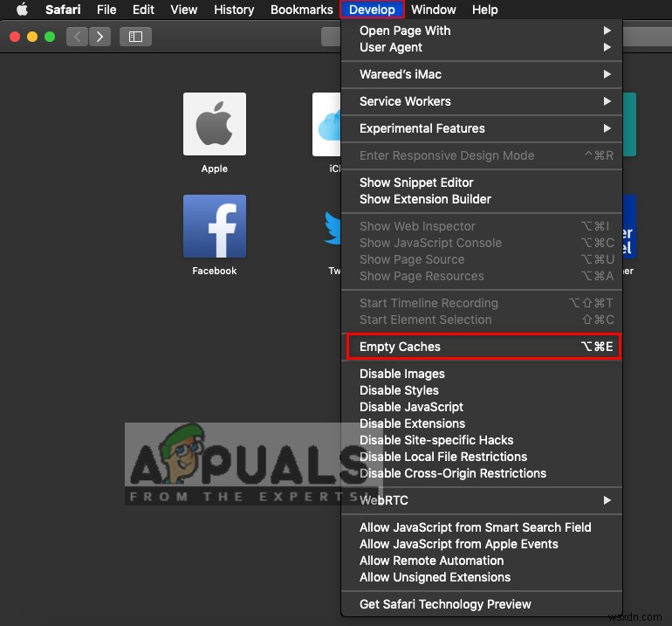Open the Window menu
672x626 pixels.
coord(433,10)
